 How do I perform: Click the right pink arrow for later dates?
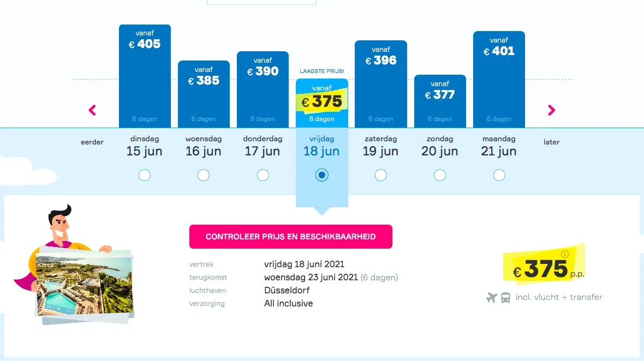tap(551, 110)
